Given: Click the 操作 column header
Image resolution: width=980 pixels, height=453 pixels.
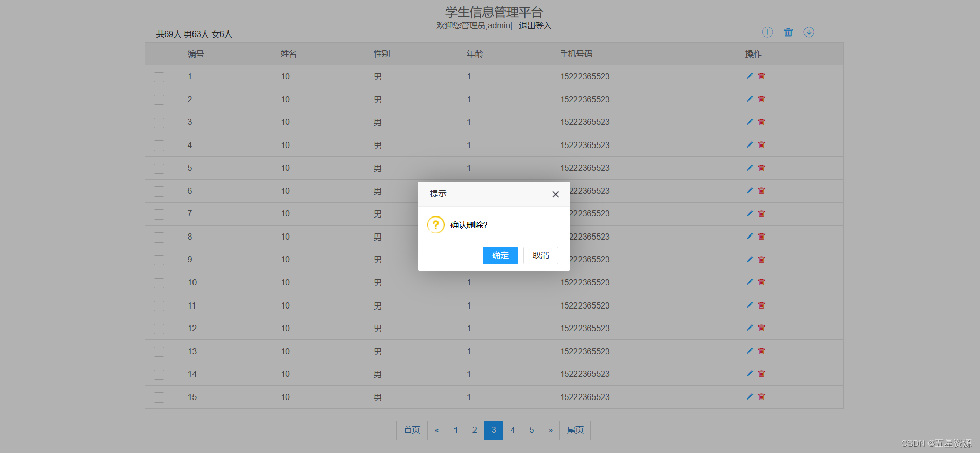Looking at the screenshot, I should [754, 54].
